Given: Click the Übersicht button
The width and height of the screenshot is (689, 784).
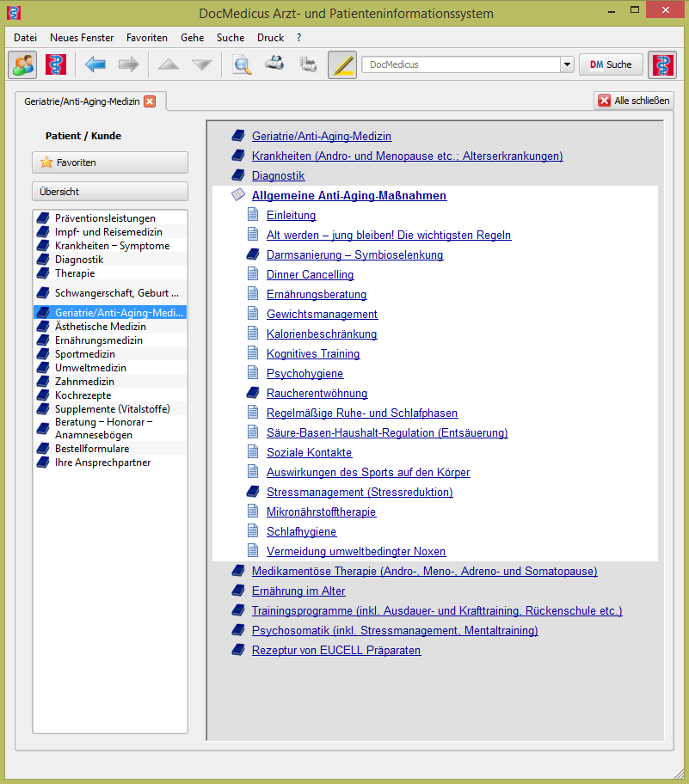Looking at the screenshot, I should [110, 192].
